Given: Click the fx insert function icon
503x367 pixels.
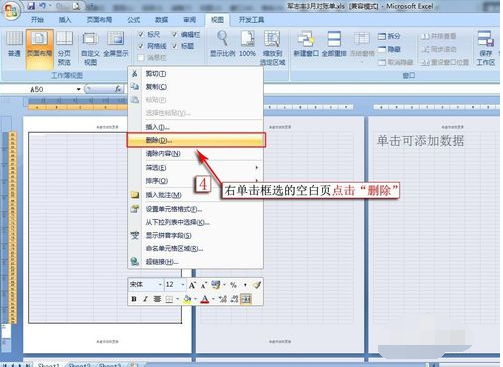Looking at the screenshot, I should [118, 89].
